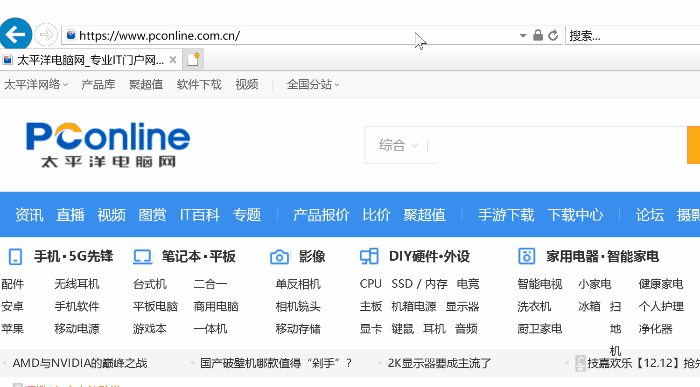The image size is (700, 387).
Task: Open 资讯 in the blue nav bar
Action: click(29, 215)
